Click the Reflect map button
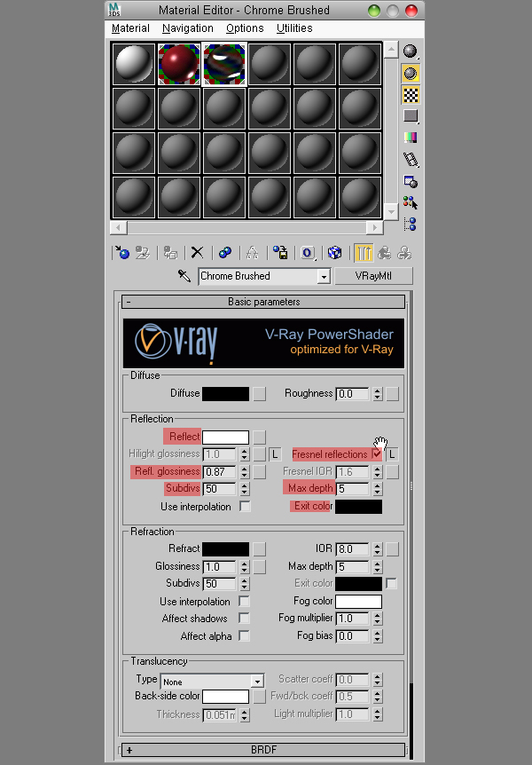Viewport: 532px width, 765px height. [x=260, y=437]
